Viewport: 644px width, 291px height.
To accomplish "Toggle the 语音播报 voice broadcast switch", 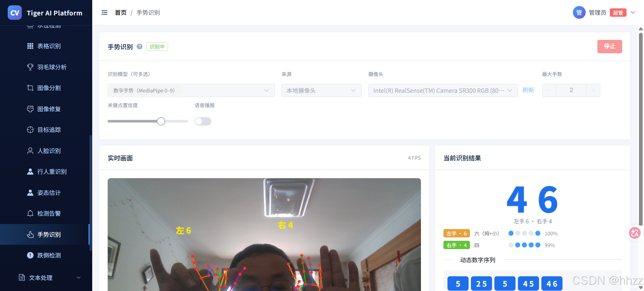I will 203,121.
